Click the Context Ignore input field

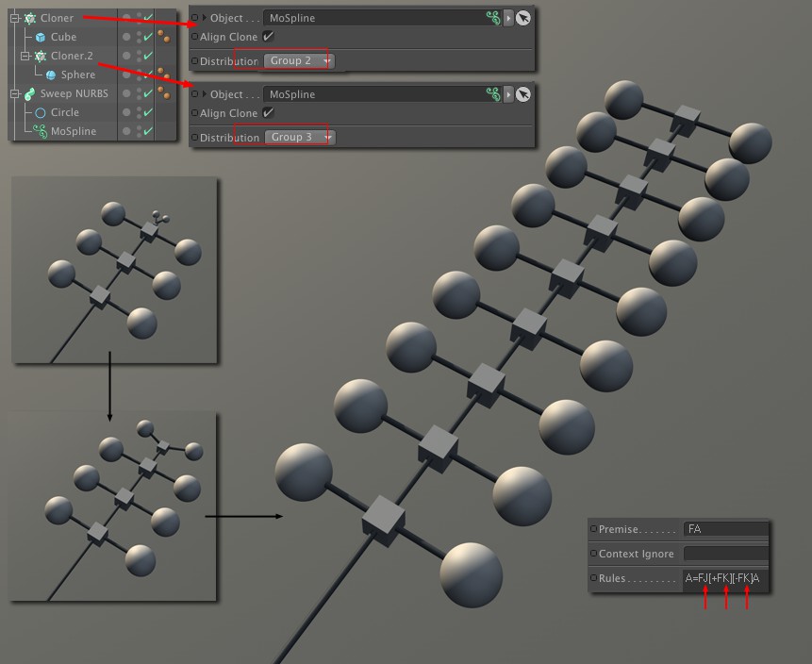pyautogui.click(x=724, y=554)
